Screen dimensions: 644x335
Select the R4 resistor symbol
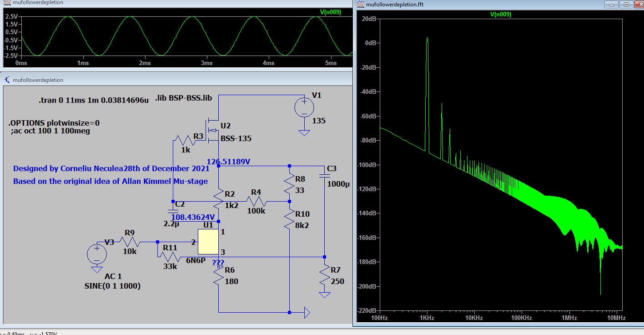(x=257, y=201)
